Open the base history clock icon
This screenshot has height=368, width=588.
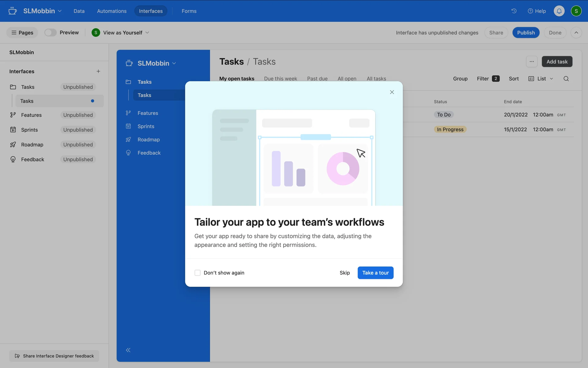coord(514,11)
